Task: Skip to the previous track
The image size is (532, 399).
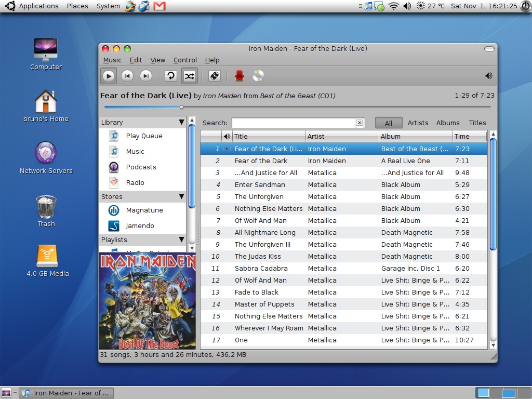Action: tap(127, 76)
